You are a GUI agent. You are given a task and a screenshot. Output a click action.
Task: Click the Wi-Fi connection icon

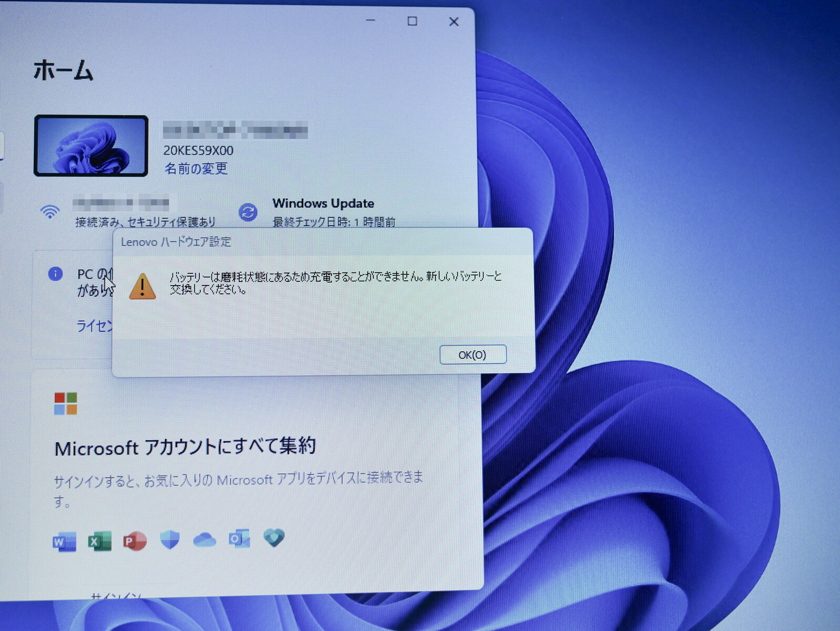[50, 211]
